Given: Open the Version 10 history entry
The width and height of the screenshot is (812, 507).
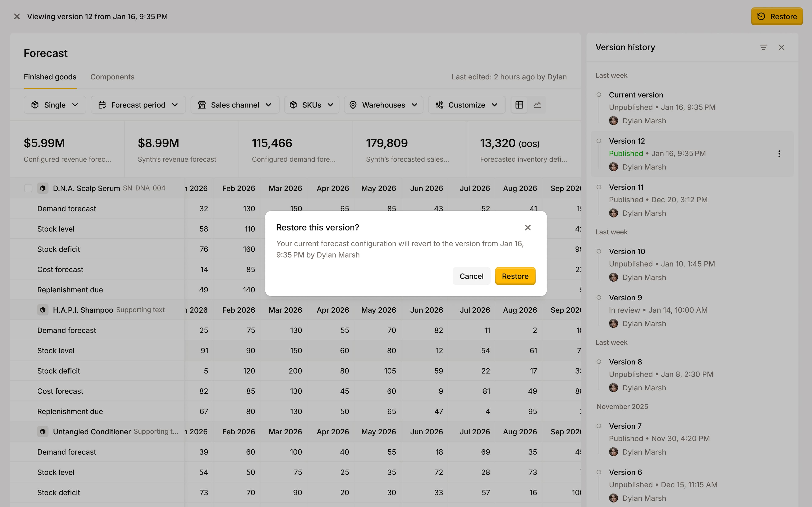Looking at the screenshot, I should click(x=627, y=251).
